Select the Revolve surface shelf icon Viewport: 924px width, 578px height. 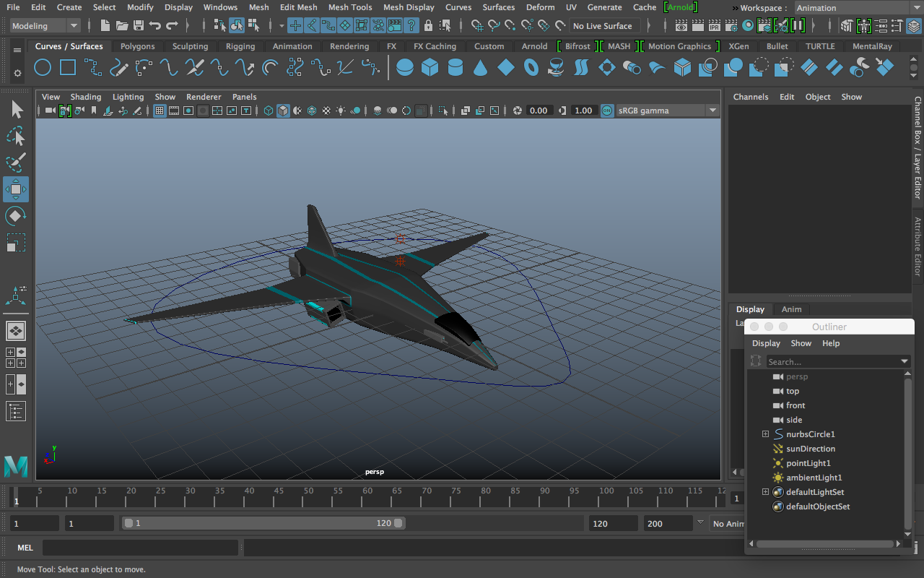click(557, 68)
